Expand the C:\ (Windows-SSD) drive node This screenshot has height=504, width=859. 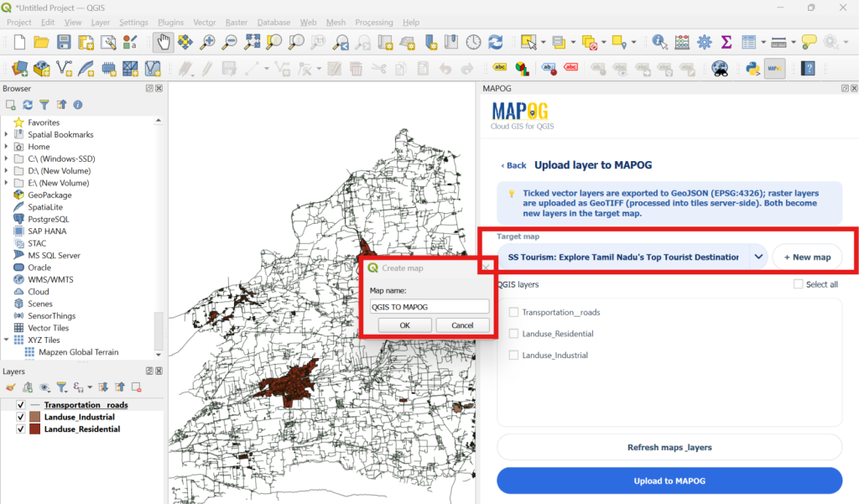click(6, 158)
